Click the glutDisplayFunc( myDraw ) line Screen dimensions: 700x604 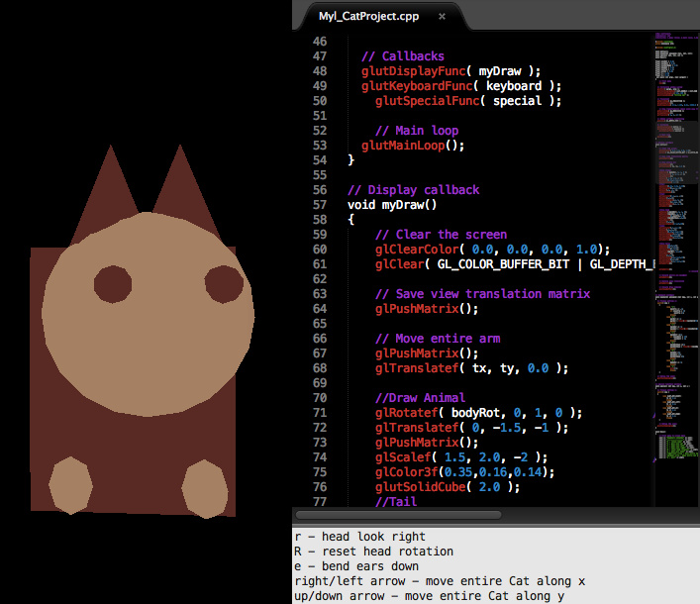coord(450,71)
